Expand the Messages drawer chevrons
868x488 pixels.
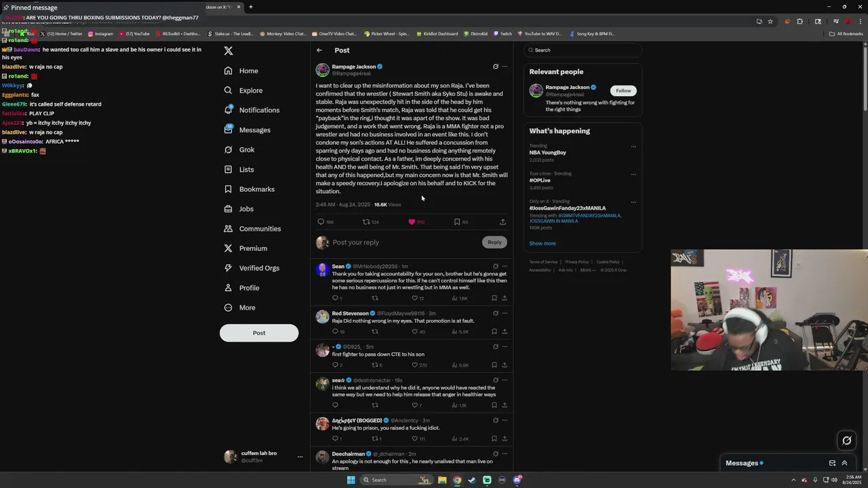pos(844,463)
